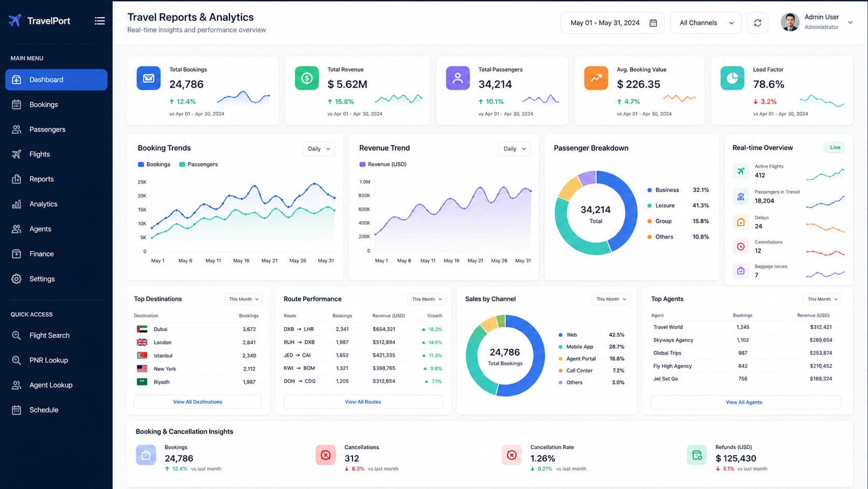This screenshot has width=868, height=489.
Task: Open the Daily dropdown in Booking Trends
Action: [319, 149]
